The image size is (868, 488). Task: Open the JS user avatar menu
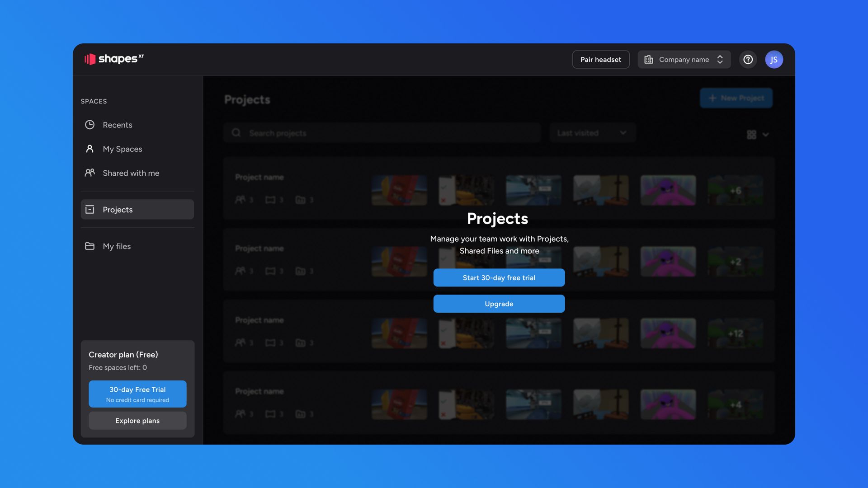[x=774, y=60]
